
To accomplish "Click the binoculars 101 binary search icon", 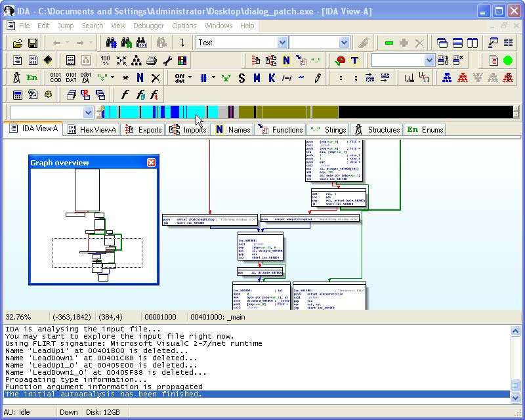I will pos(141,43).
